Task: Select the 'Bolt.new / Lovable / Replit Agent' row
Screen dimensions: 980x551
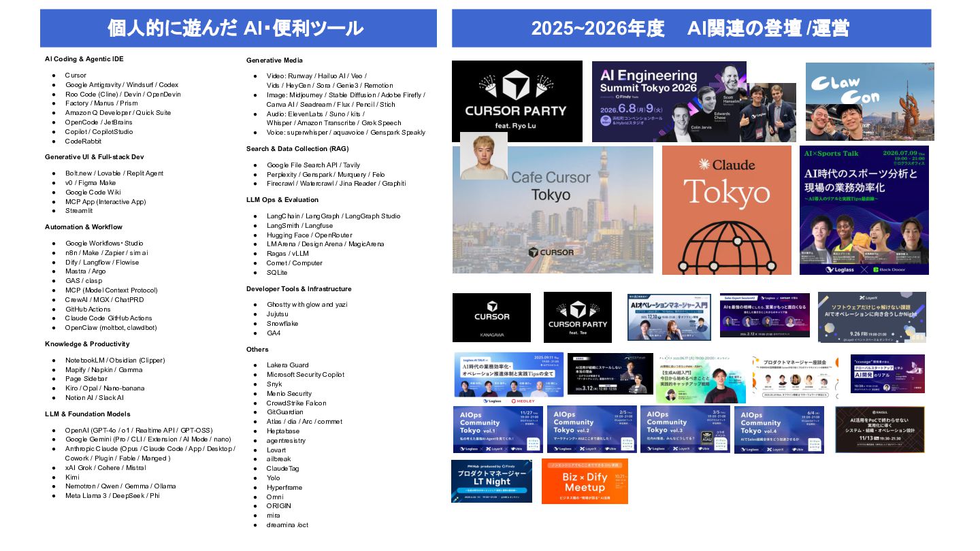Action: point(114,173)
